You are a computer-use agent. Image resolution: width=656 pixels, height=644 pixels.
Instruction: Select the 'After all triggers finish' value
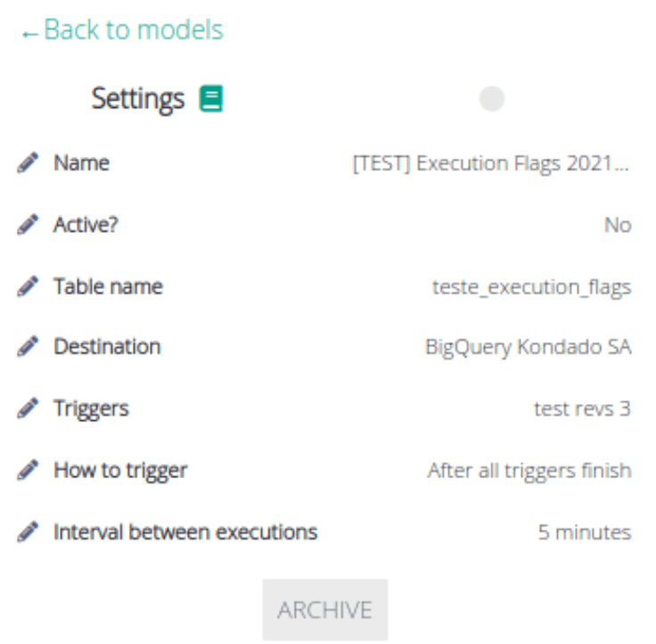[529, 471]
